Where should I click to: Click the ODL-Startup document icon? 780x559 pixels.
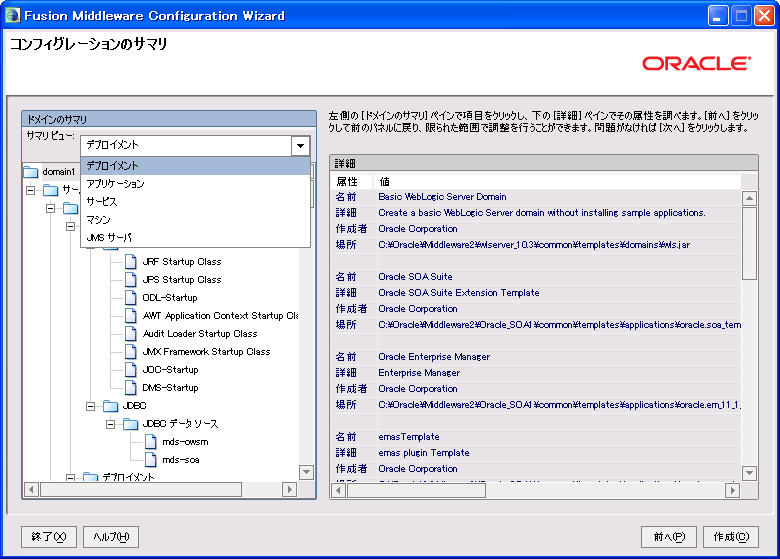click(x=131, y=297)
